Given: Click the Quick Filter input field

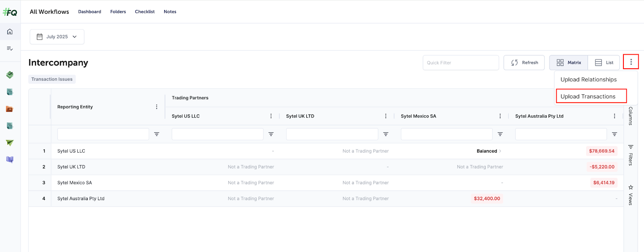Looking at the screenshot, I should (x=460, y=63).
